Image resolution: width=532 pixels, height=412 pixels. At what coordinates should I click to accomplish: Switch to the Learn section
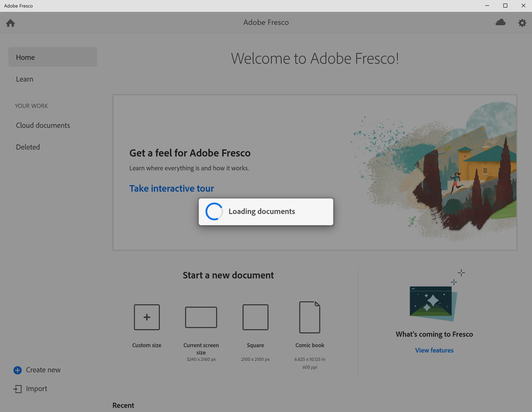[x=25, y=79]
